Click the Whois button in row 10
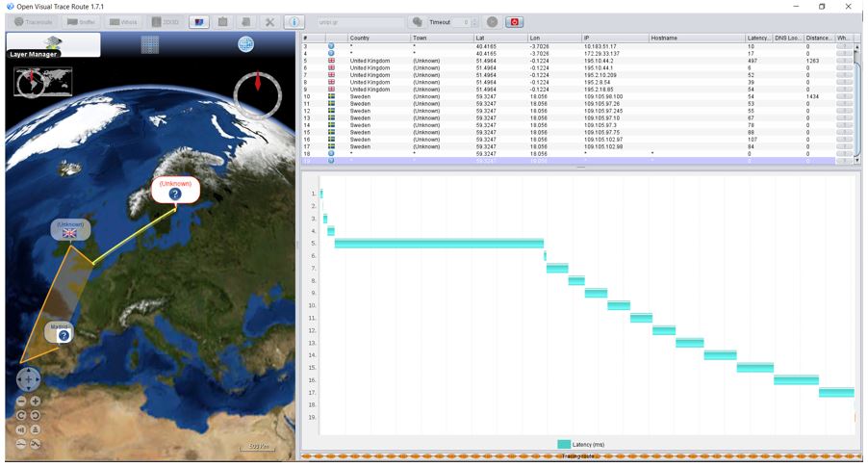The image size is (868, 467). pyautogui.click(x=844, y=96)
